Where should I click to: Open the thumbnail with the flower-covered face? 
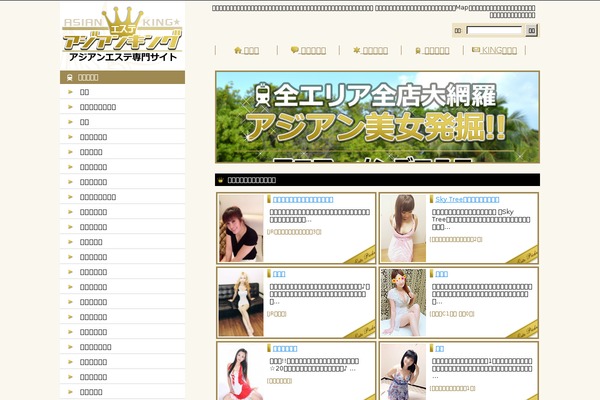403,303
